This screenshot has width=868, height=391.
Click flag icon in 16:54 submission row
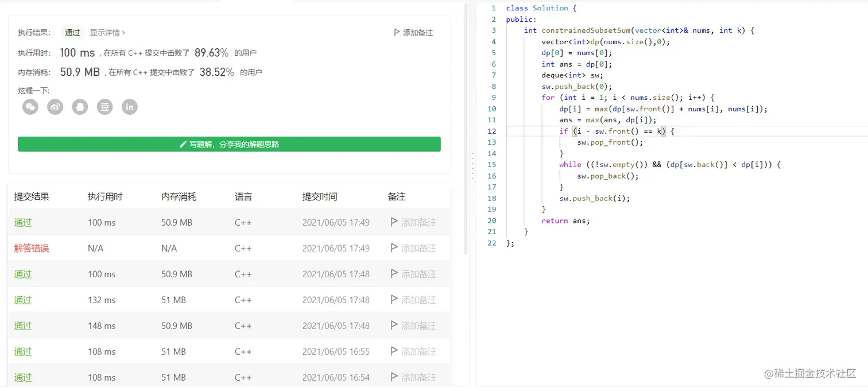coord(394,377)
